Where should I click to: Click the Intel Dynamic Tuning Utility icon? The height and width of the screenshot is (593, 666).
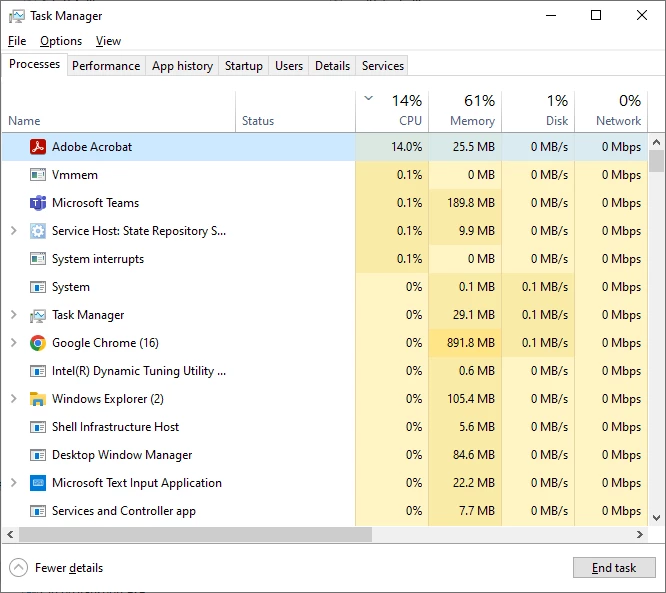[38, 371]
